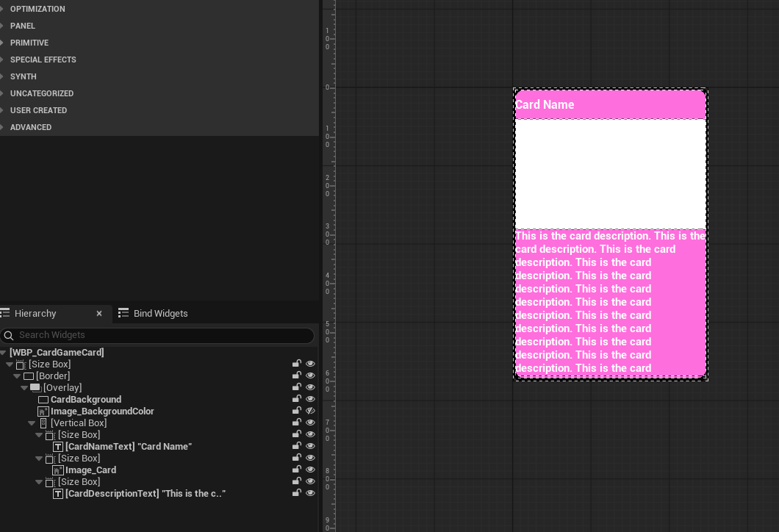The width and height of the screenshot is (779, 532).
Task: Click the Image icon beside Image_BackgroundColor
Action: tap(57, 411)
